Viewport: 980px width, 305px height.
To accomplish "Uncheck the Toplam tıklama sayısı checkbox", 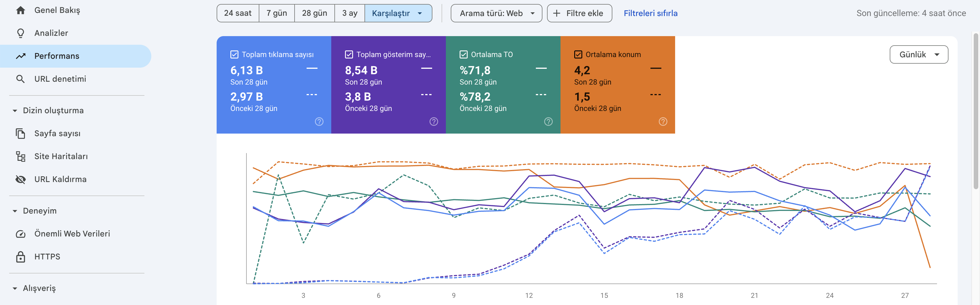I will (234, 54).
